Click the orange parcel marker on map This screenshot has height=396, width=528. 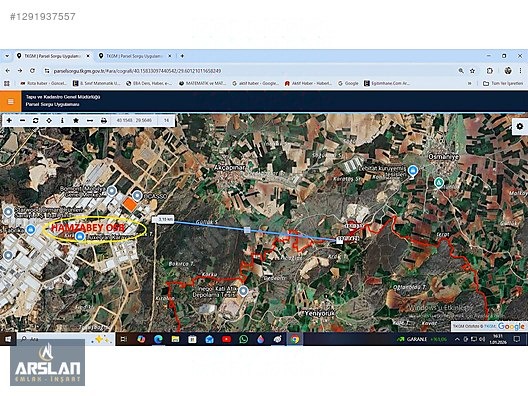(x=129, y=204)
